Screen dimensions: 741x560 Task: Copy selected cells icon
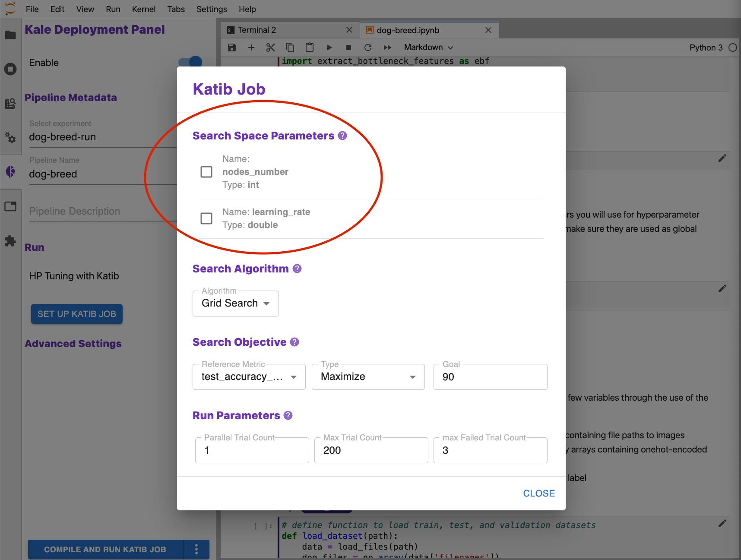(290, 47)
